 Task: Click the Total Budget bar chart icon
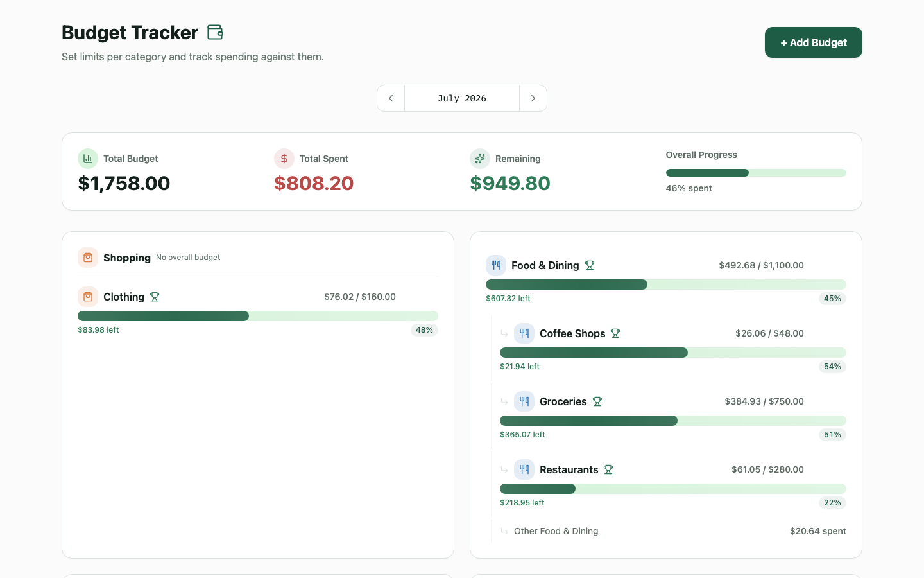(x=88, y=159)
